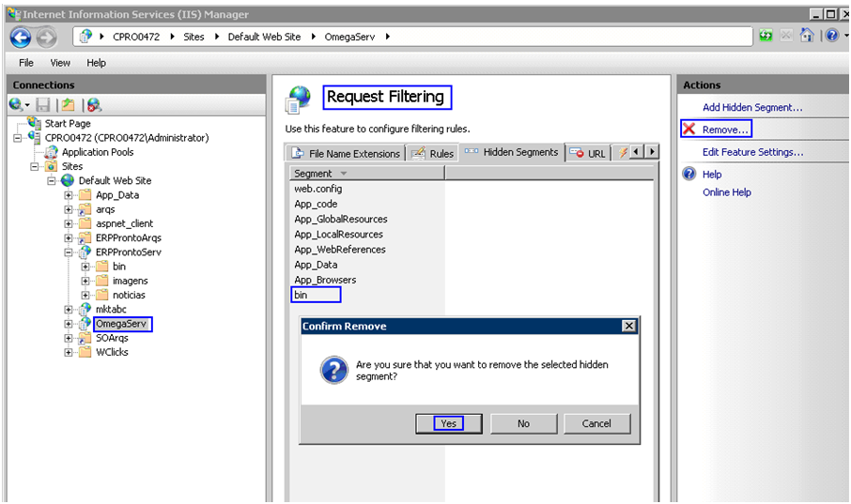Collapse the Sites node
851x504 pixels.
(x=34, y=166)
